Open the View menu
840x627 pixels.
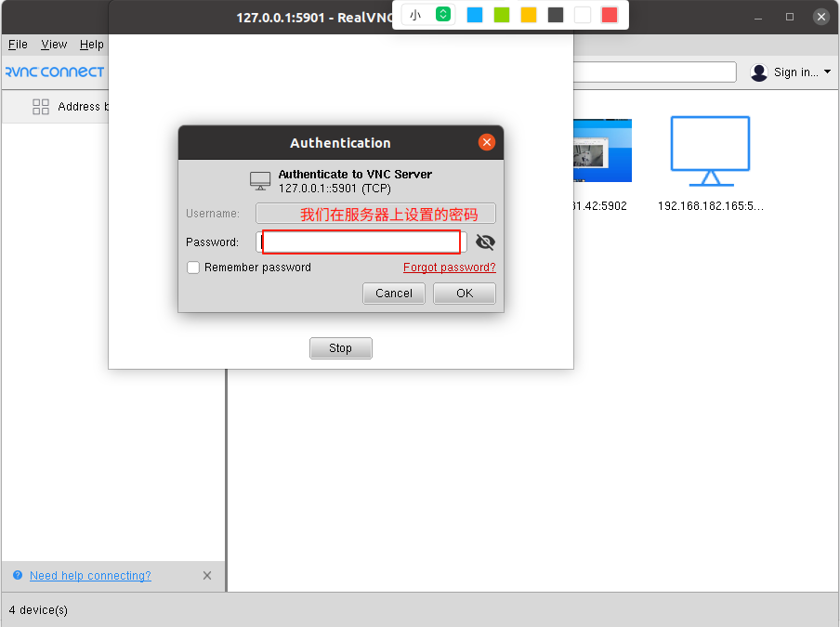coord(53,44)
